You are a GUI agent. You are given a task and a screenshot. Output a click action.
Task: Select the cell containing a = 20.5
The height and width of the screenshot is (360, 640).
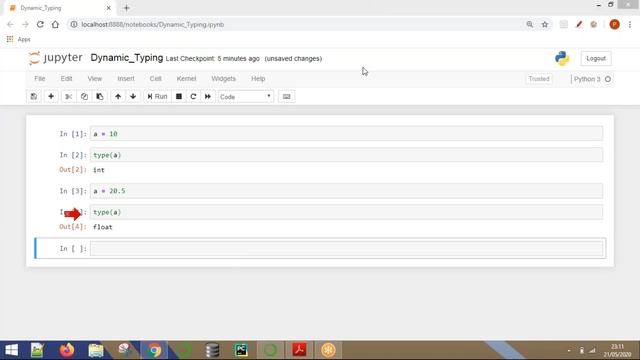pos(346,191)
